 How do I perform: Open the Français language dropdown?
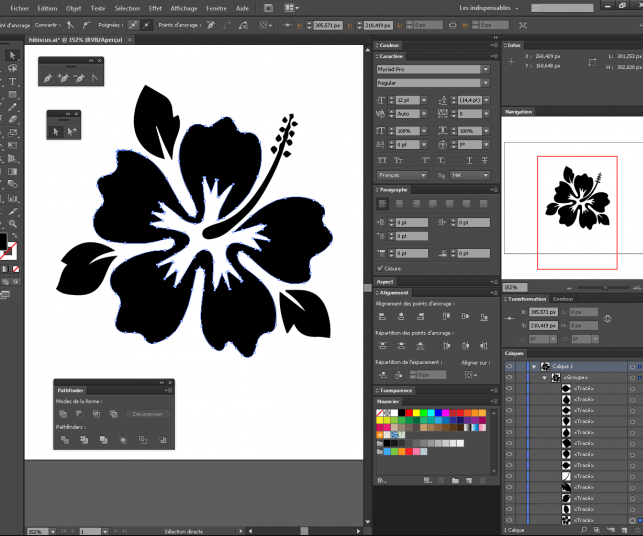[423, 175]
